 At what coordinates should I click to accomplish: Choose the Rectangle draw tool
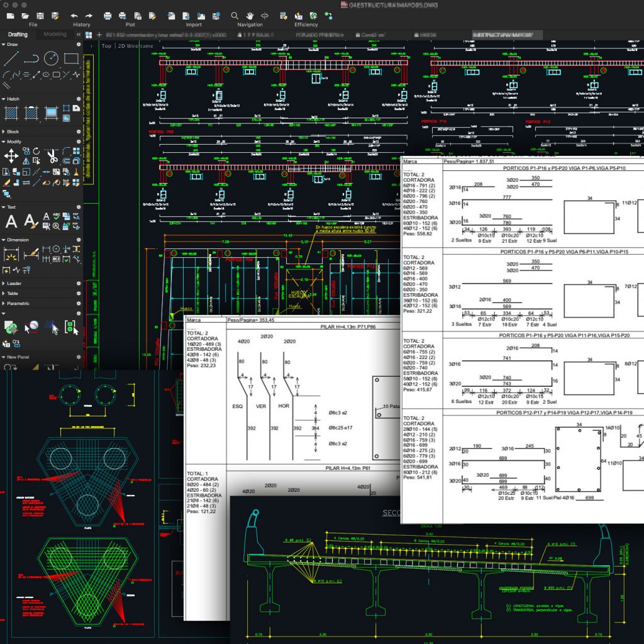71,59
